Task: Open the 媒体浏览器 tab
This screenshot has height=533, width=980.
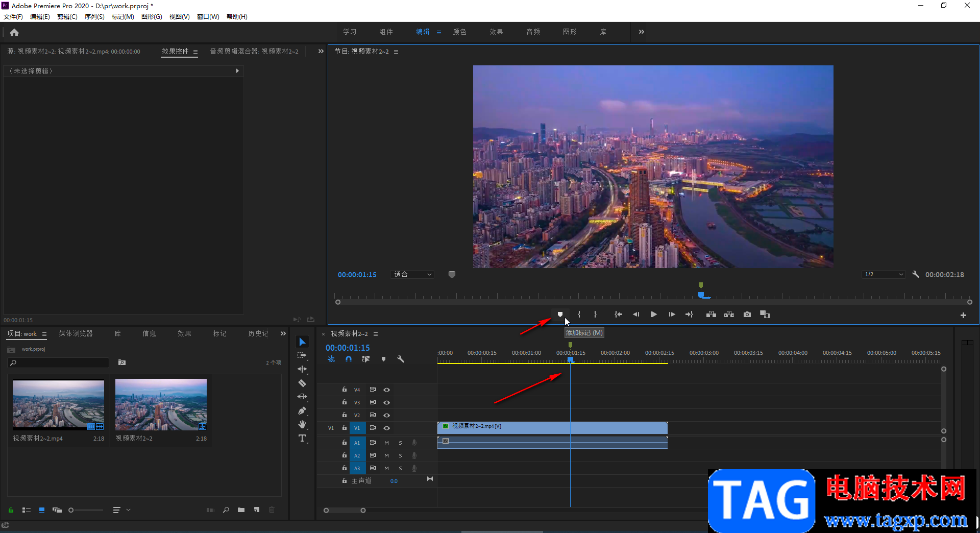Action: [76, 333]
